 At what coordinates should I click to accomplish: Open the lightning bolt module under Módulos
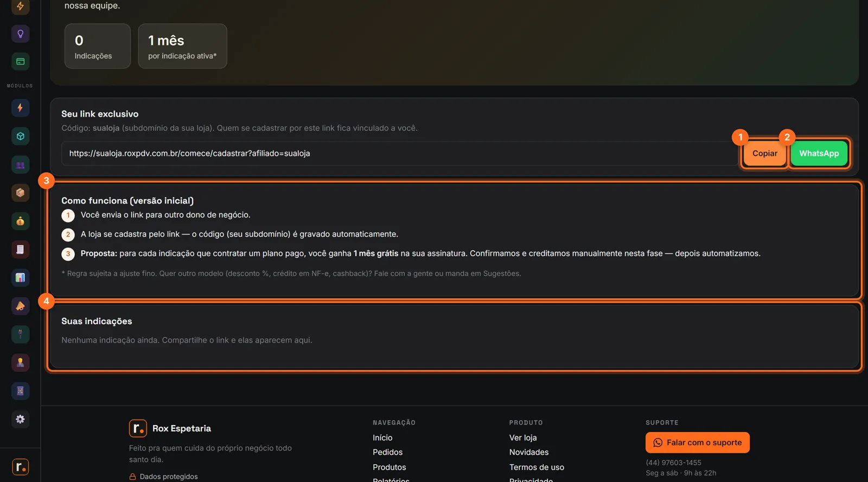click(x=20, y=107)
